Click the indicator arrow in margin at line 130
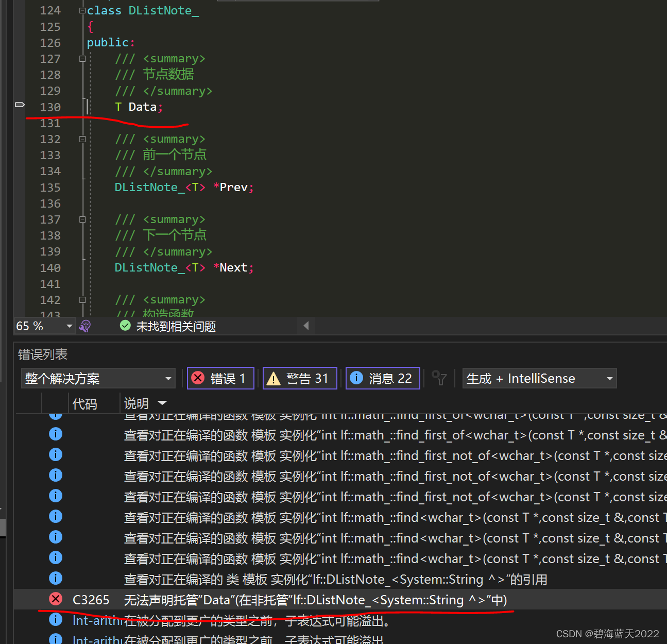The image size is (667, 644). pyautogui.click(x=20, y=104)
